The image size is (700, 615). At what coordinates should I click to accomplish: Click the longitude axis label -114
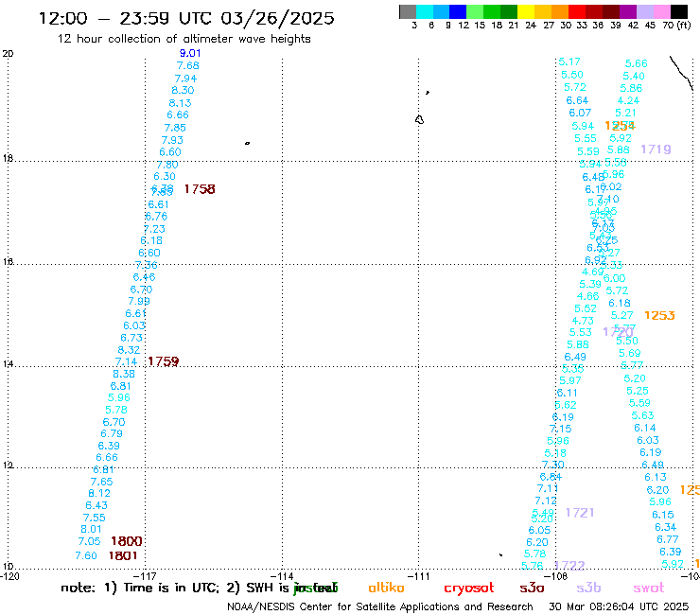pos(283,576)
